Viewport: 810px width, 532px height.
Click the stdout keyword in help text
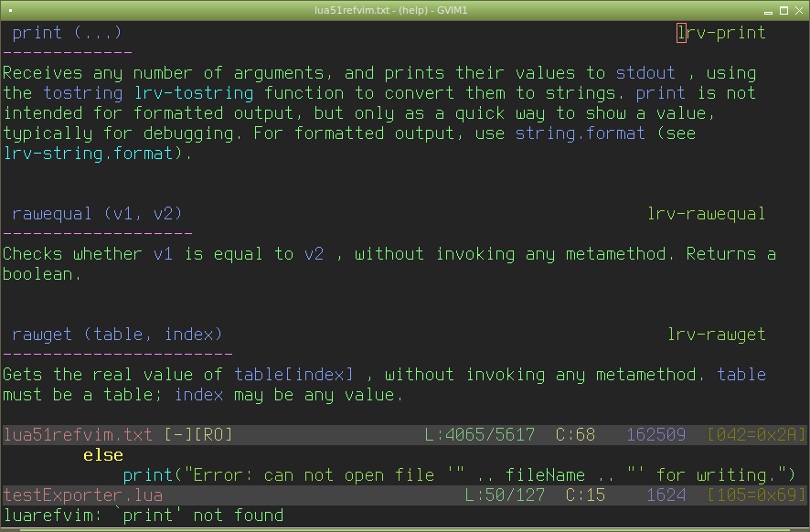(x=645, y=73)
